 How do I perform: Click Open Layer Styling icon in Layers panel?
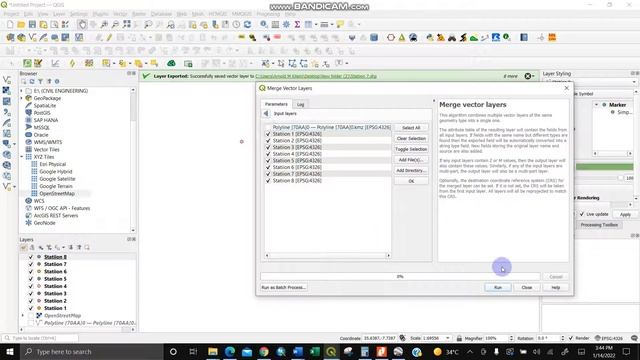pos(23,247)
